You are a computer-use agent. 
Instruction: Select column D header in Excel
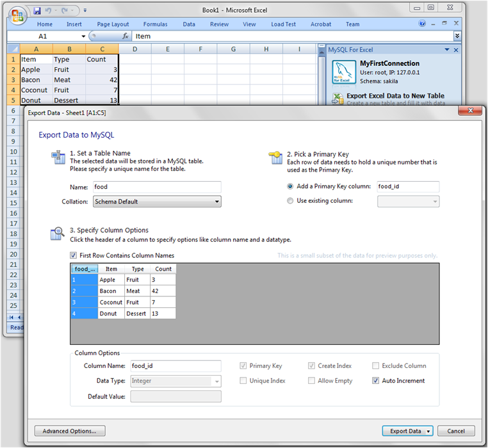click(134, 49)
